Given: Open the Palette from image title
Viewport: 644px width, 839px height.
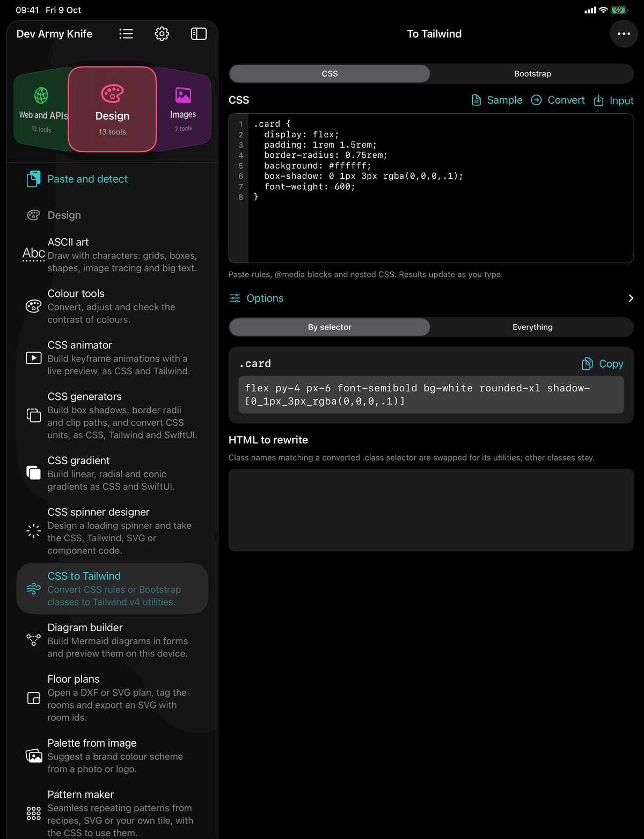Looking at the screenshot, I should click(92, 743).
